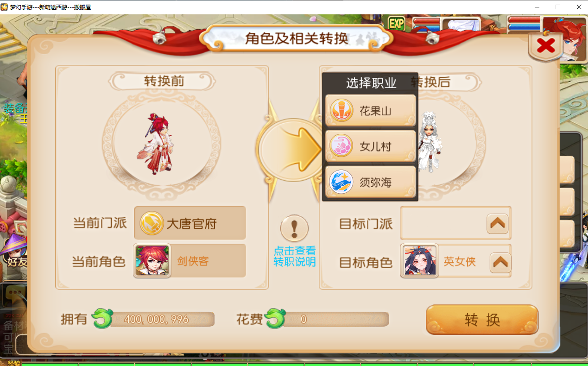Select 花果山 from the job list
Image resolution: width=588 pixels, height=366 pixels.
coord(370,111)
